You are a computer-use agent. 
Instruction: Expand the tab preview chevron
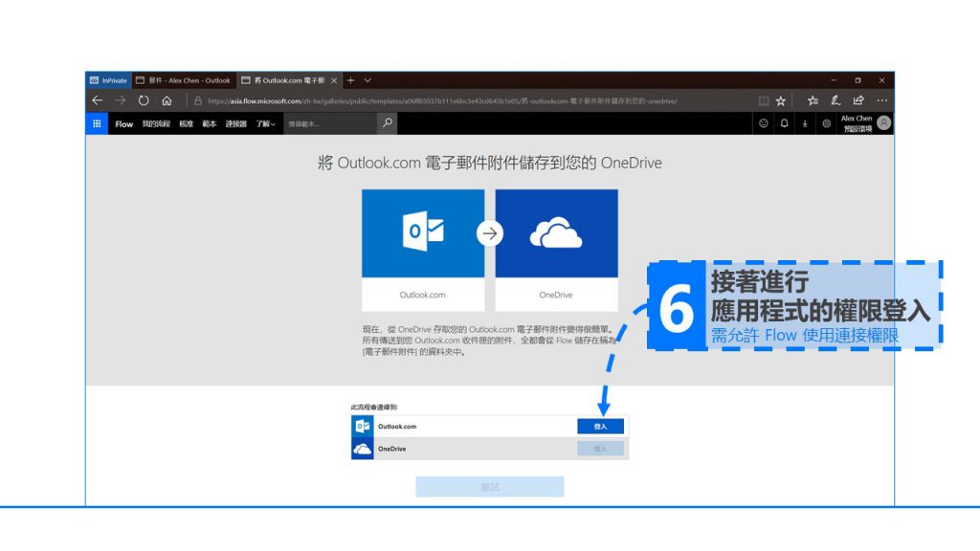click(x=367, y=80)
